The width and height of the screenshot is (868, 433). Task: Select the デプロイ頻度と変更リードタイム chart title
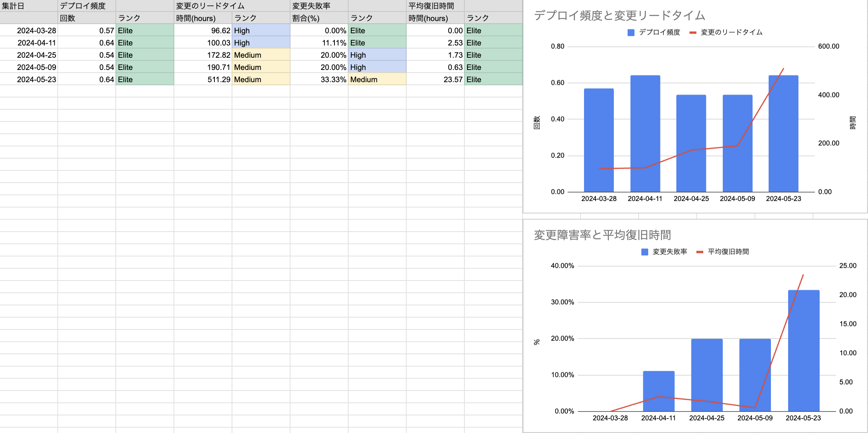619,15
